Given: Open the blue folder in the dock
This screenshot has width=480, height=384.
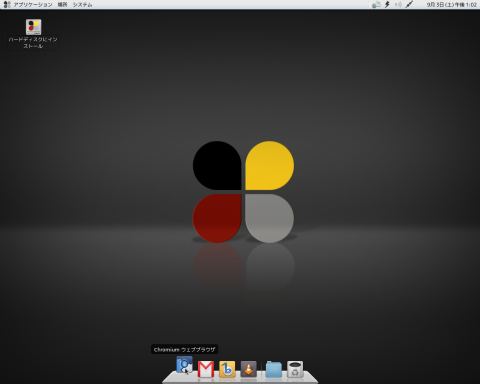Looking at the screenshot, I should pyautogui.click(x=274, y=369).
